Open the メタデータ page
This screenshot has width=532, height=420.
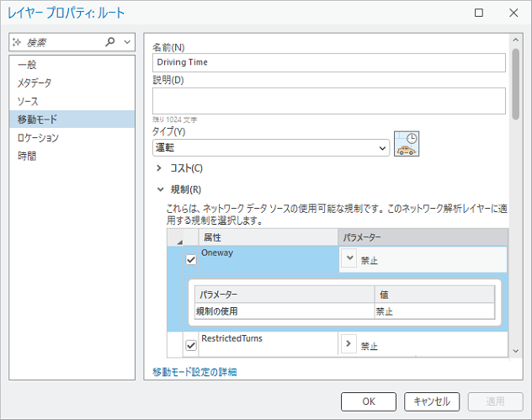coord(35,82)
